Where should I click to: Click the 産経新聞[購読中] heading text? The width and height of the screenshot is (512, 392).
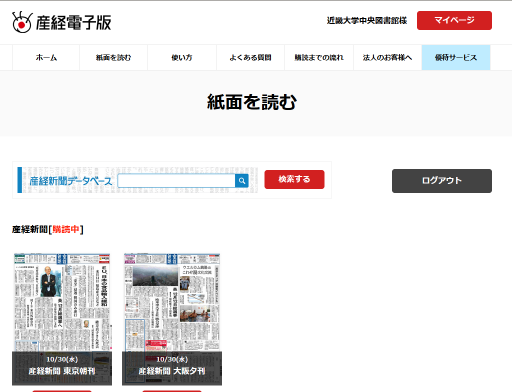point(48,229)
